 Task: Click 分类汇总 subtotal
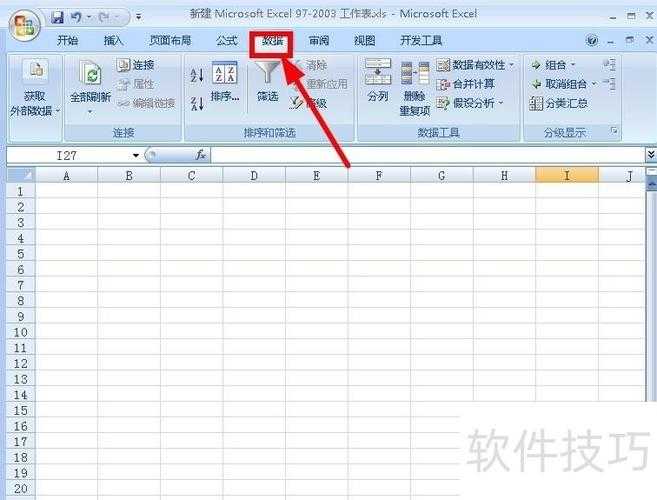tap(559, 103)
